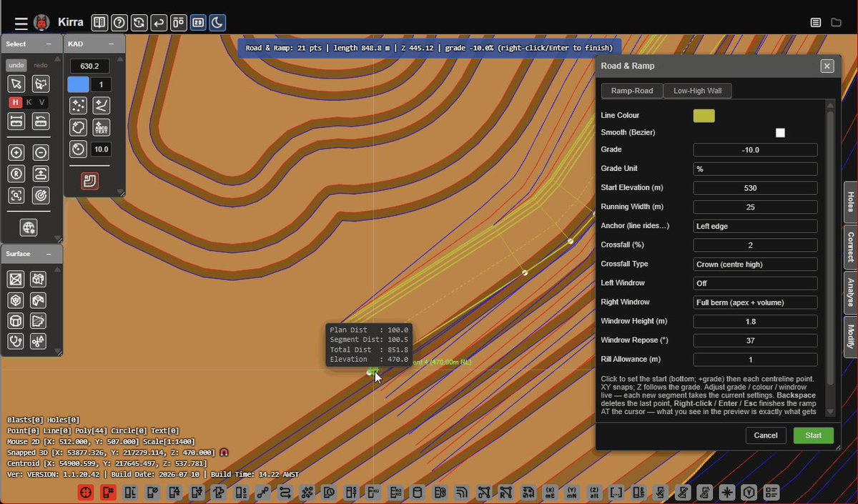Toggle the Smooth (Bezier) checkbox
The image size is (858, 504).
(780, 132)
